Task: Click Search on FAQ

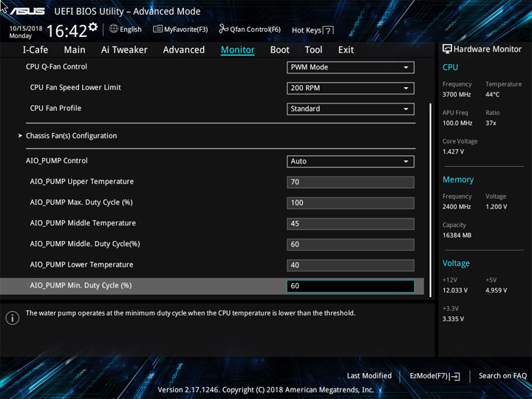Action: click(x=502, y=375)
